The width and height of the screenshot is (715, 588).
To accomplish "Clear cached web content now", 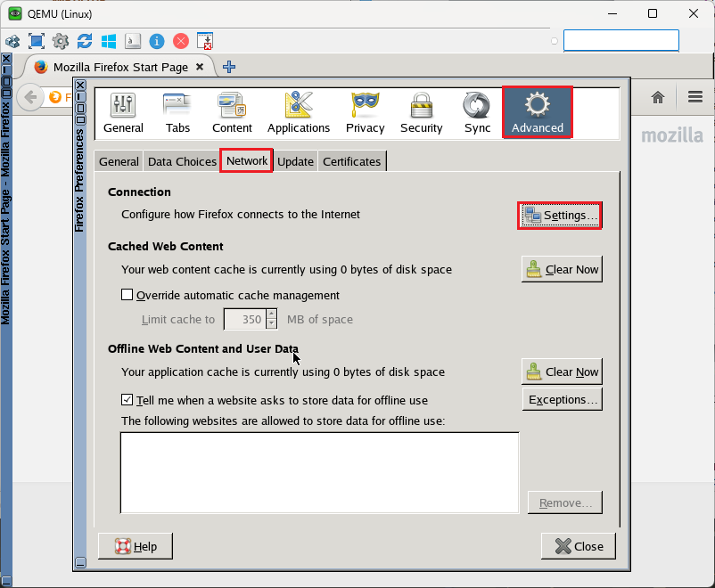I will tap(562, 269).
